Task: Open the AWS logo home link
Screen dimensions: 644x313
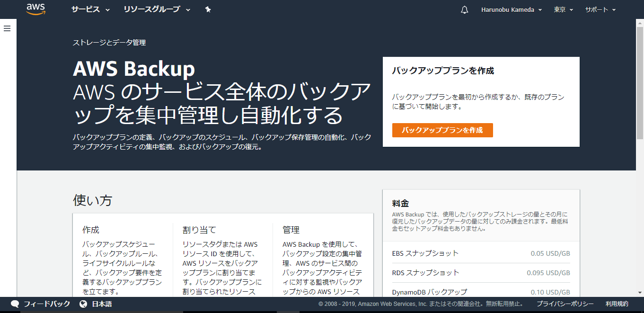Action: tap(35, 9)
